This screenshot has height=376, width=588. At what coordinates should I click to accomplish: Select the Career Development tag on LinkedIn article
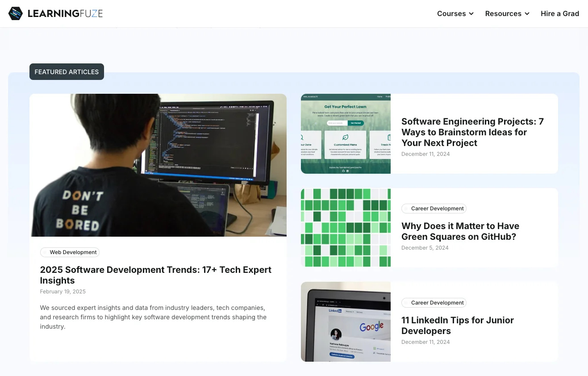coord(434,303)
